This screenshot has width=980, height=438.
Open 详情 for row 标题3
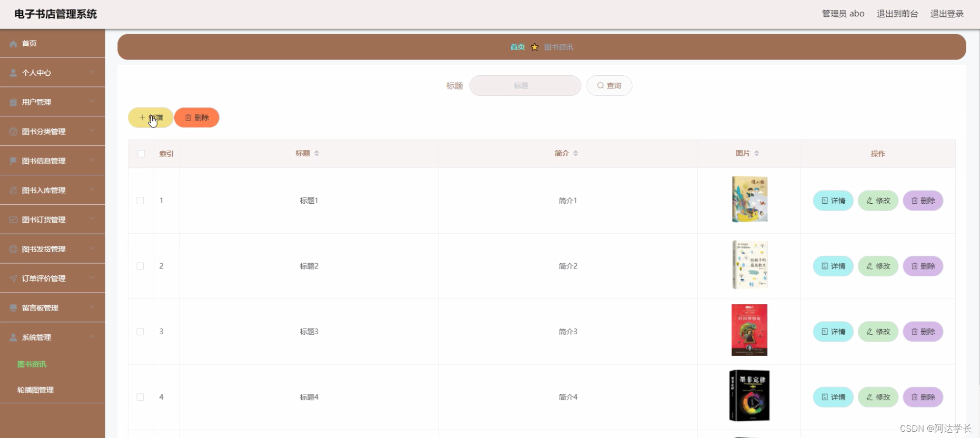pyautogui.click(x=833, y=332)
